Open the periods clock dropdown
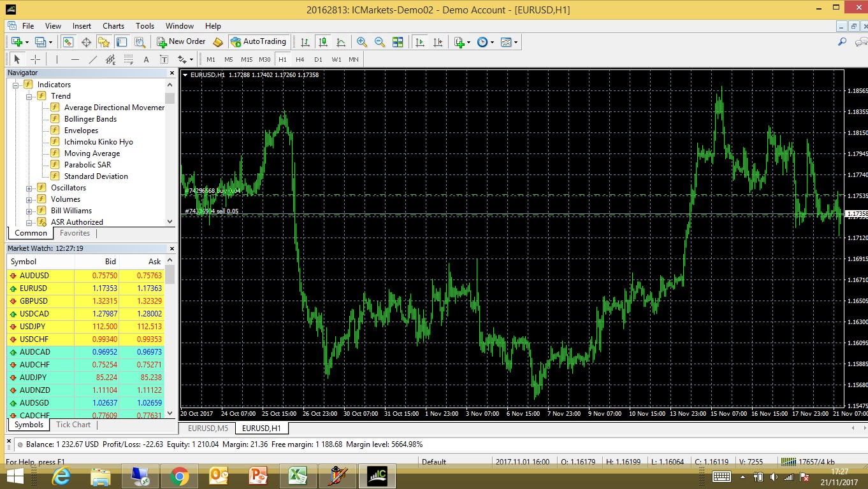Image resolution: width=868 pixels, height=489 pixels. [486, 42]
